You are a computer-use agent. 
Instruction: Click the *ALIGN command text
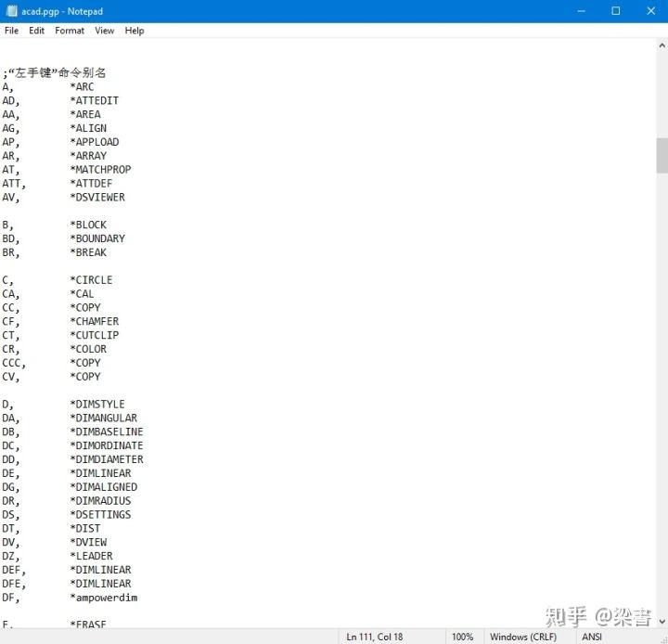88,128
